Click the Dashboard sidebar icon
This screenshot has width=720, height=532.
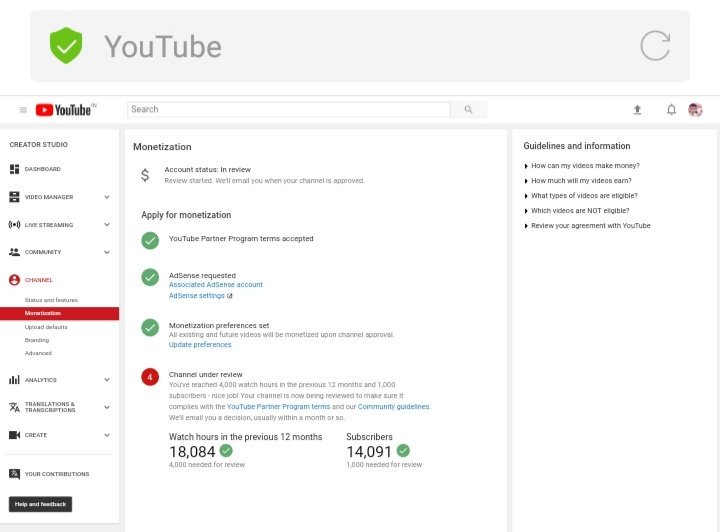click(14, 169)
